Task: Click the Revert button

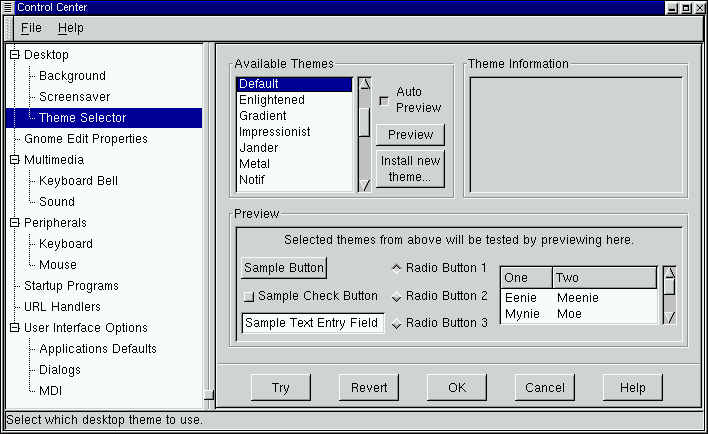Action: point(369,387)
